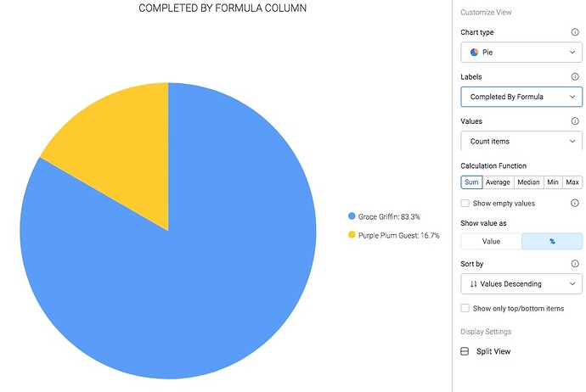Select the Median calculation function
This screenshot has height=392, width=586.
[x=528, y=182]
